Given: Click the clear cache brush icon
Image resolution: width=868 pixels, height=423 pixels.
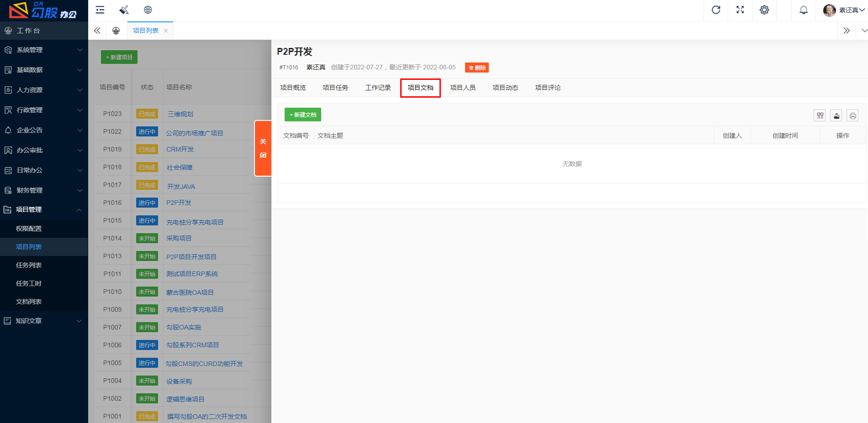Looking at the screenshot, I should (x=124, y=10).
